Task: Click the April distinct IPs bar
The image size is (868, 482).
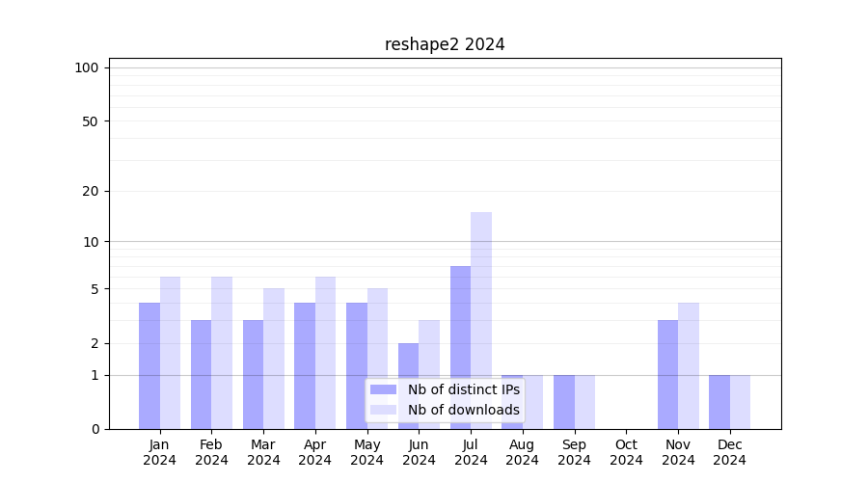Action: click(x=305, y=366)
